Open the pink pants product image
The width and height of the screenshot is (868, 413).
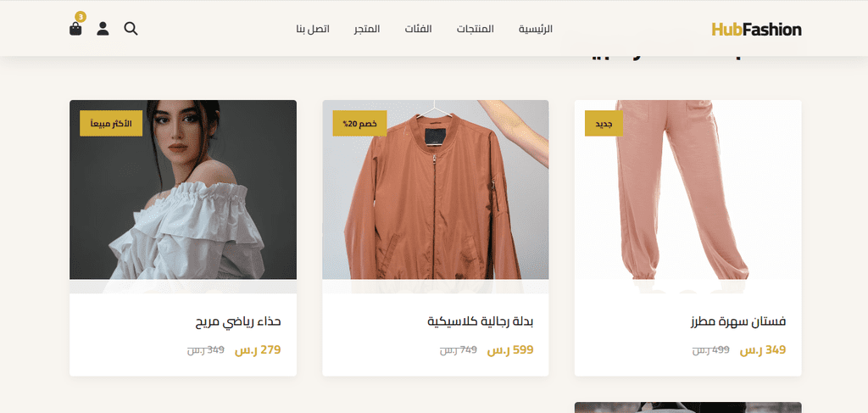pyautogui.click(x=688, y=197)
